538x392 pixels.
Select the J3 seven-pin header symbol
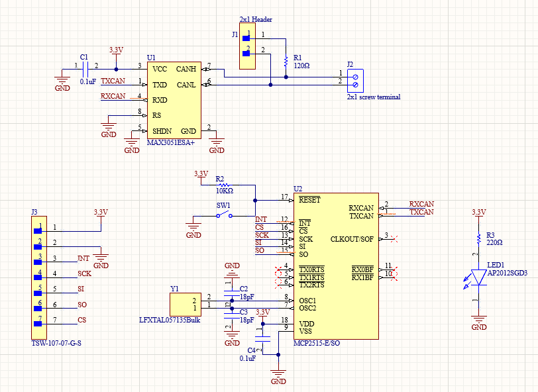point(39,278)
